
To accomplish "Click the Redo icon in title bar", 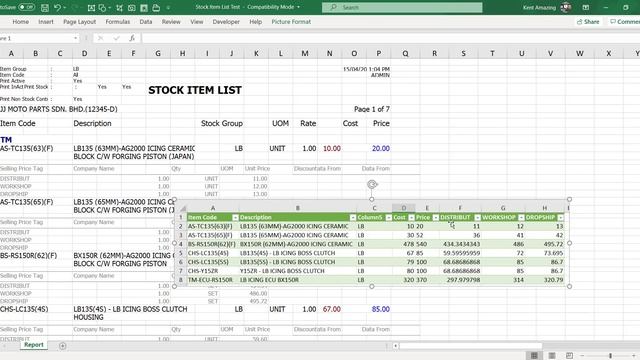I will pyautogui.click(x=75, y=8).
